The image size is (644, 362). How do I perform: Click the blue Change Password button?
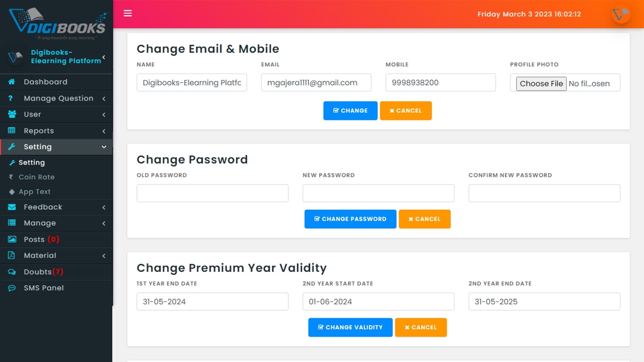(350, 219)
